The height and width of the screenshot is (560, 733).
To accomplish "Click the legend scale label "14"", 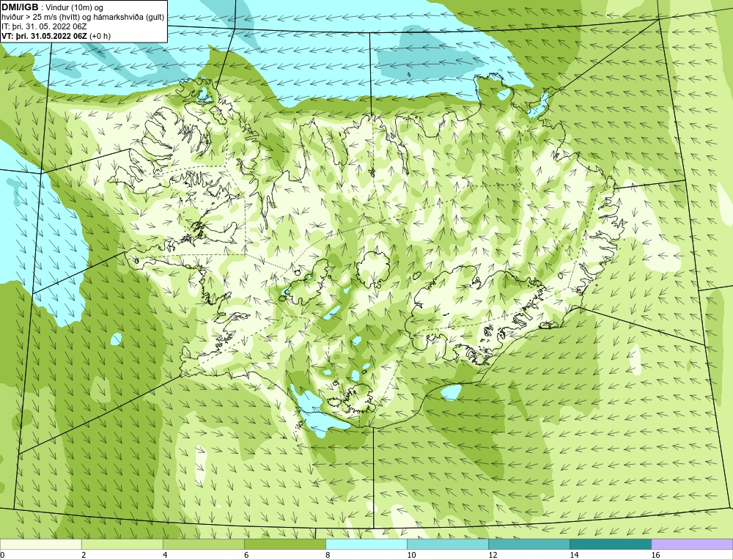I will point(574,555).
